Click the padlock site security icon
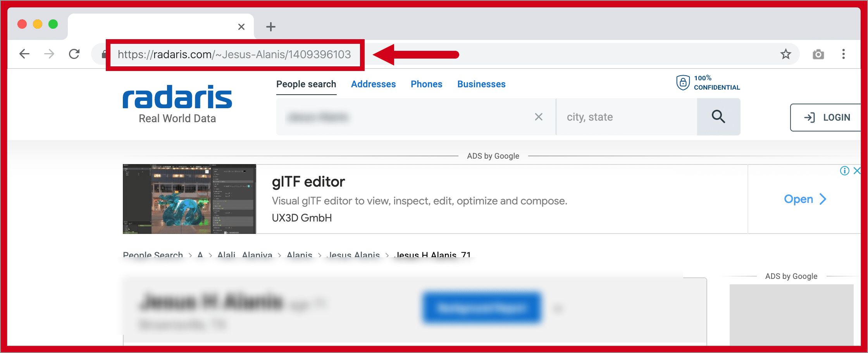This screenshot has width=868, height=353. 103,54
